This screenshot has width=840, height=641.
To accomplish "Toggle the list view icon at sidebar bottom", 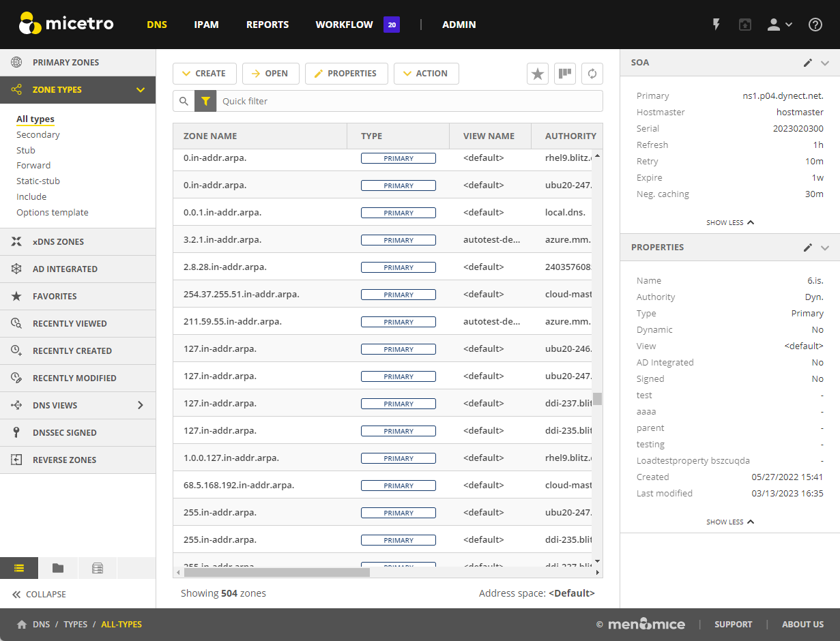I will [19, 568].
